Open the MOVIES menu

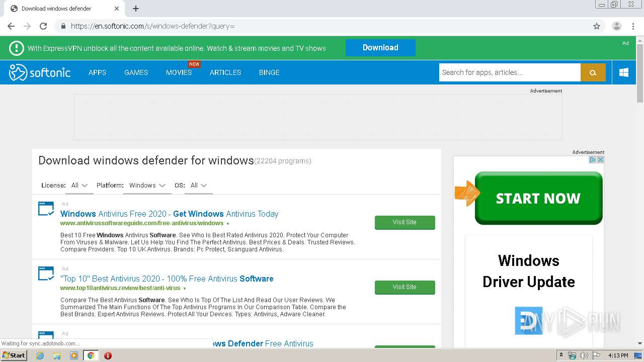[x=179, y=72]
